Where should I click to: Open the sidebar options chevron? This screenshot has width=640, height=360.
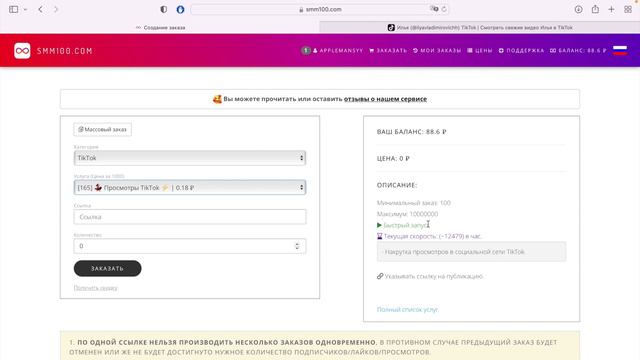[x=25, y=9]
